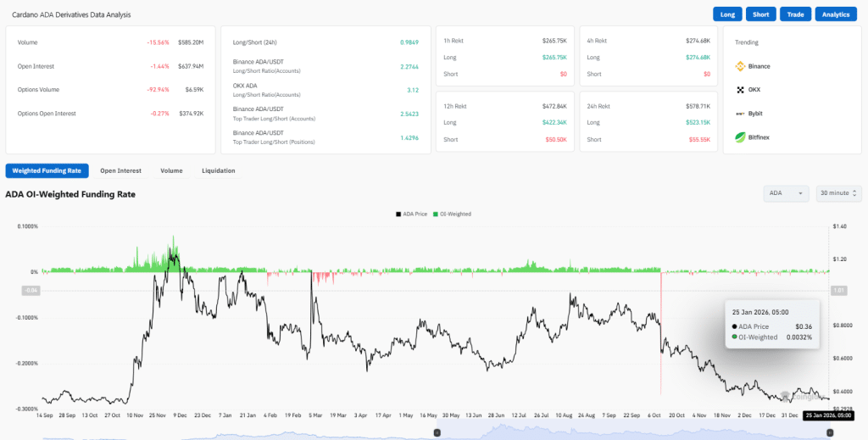The image size is (868, 440).
Task: Click the OKX logo icon in Trending
Action: (740, 90)
